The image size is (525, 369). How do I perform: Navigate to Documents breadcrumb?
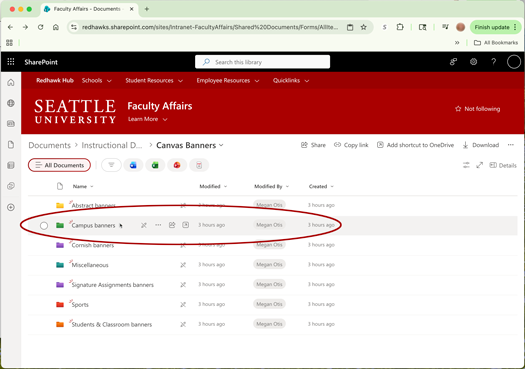[50, 145]
